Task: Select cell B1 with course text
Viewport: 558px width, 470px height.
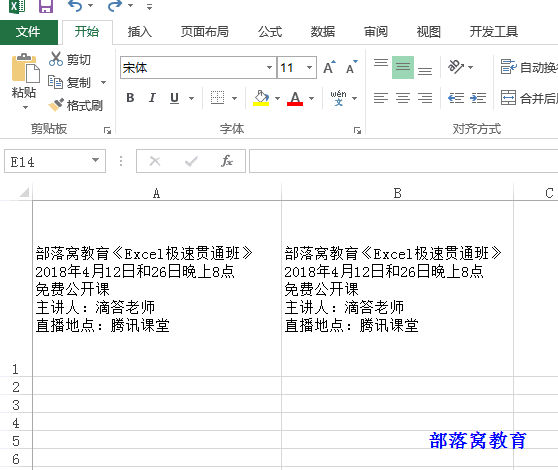Action: (x=397, y=289)
